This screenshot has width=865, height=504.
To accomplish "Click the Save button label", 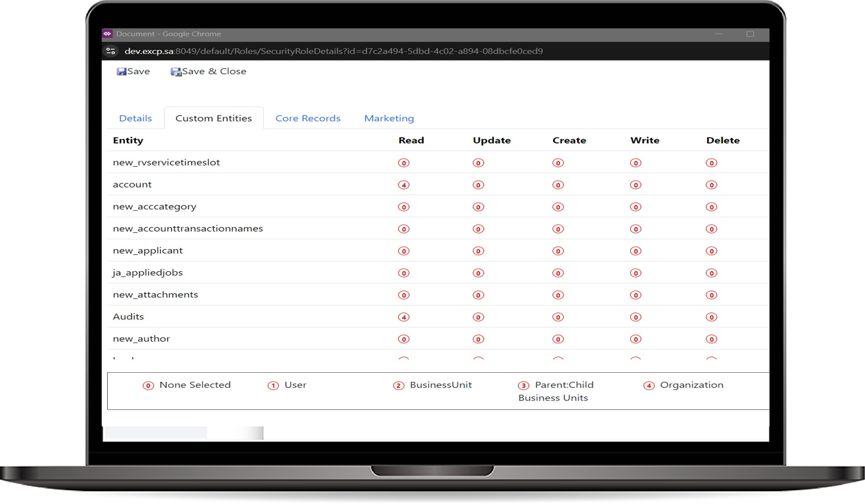I will [x=139, y=71].
